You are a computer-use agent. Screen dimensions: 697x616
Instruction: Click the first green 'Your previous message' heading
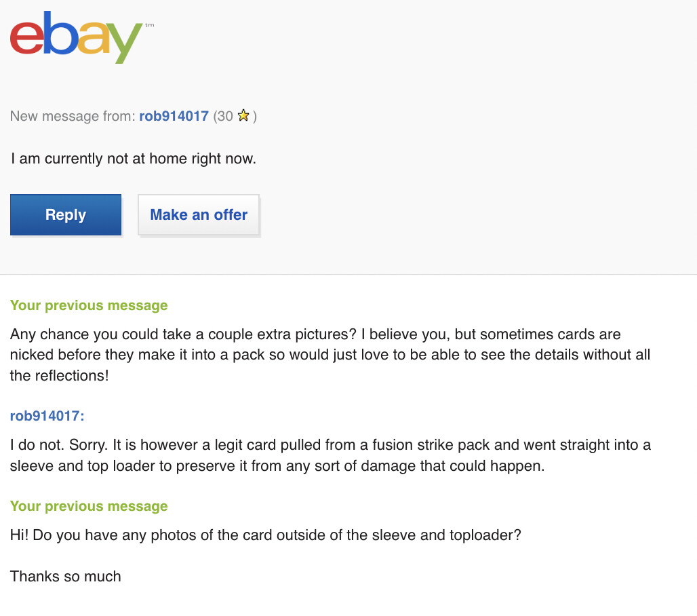[89, 305]
